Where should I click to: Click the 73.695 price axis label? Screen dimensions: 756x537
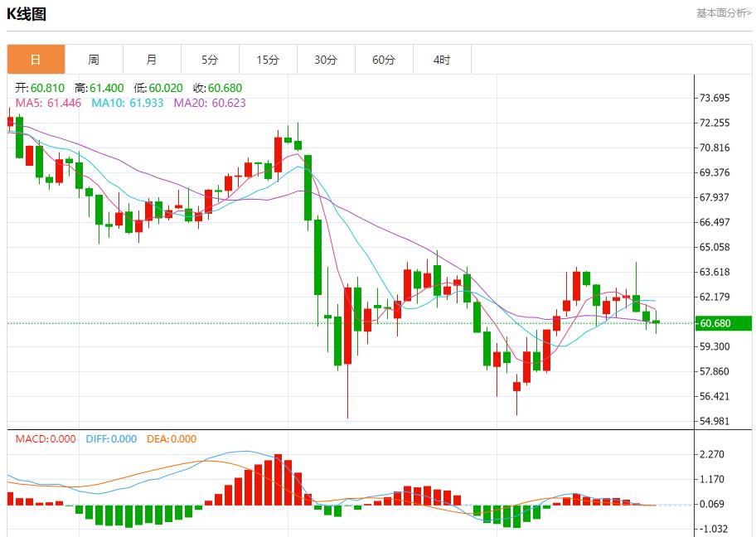point(715,98)
